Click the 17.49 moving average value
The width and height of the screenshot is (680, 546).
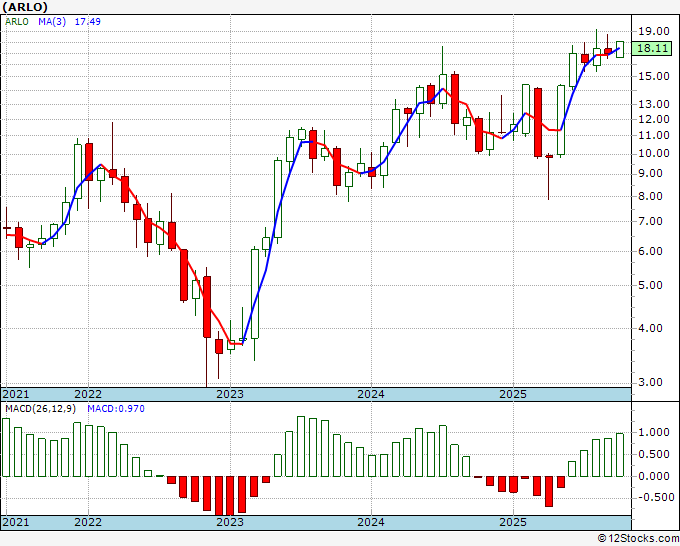pyautogui.click(x=88, y=21)
